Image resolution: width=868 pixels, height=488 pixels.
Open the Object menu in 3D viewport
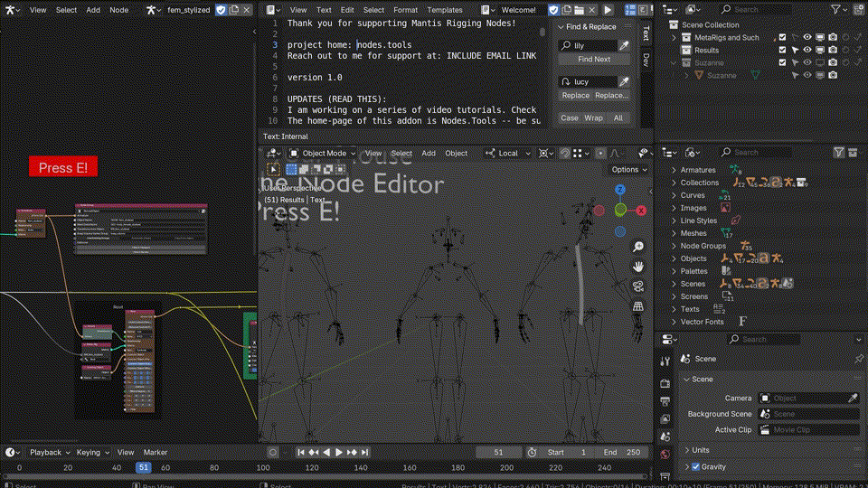(456, 154)
